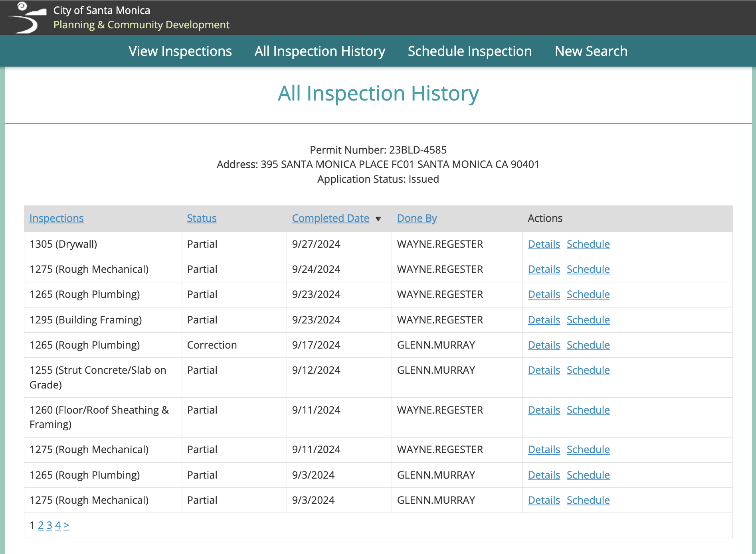Image resolution: width=756 pixels, height=554 pixels.
Task: Schedule the 1255 Strut Concrete/Slab inspection
Action: (x=588, y=370)
